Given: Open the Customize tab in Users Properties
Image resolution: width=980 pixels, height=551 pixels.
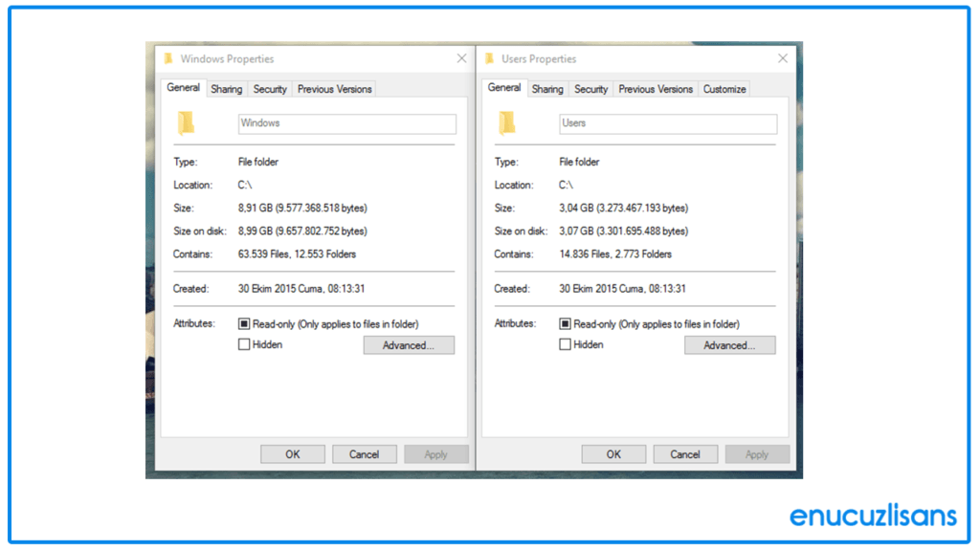Looking at the screenshot, I should tap(724, 88).
